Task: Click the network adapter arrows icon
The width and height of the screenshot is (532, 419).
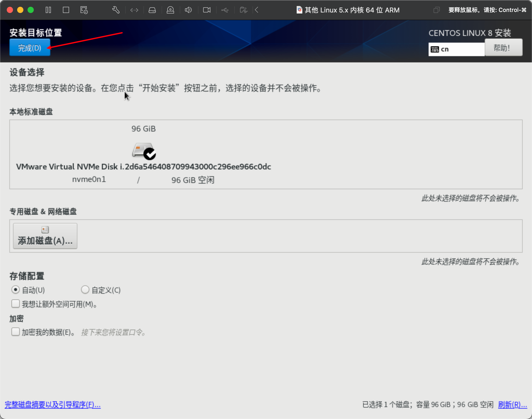Action: click(134, 10)
